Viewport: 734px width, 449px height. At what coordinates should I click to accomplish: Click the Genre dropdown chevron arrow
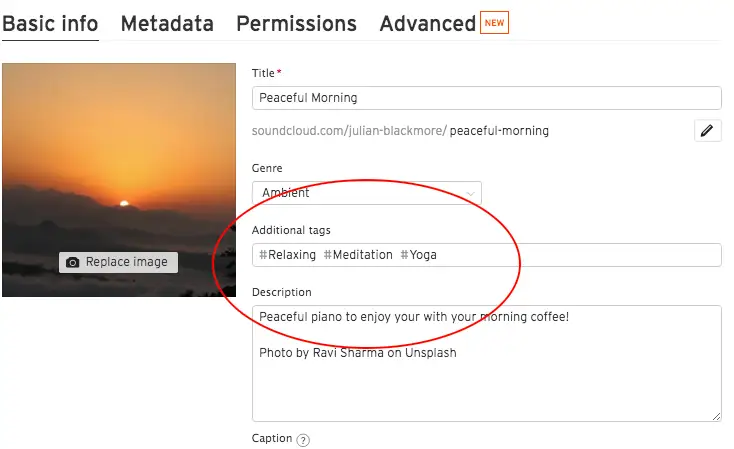point(470,193)
